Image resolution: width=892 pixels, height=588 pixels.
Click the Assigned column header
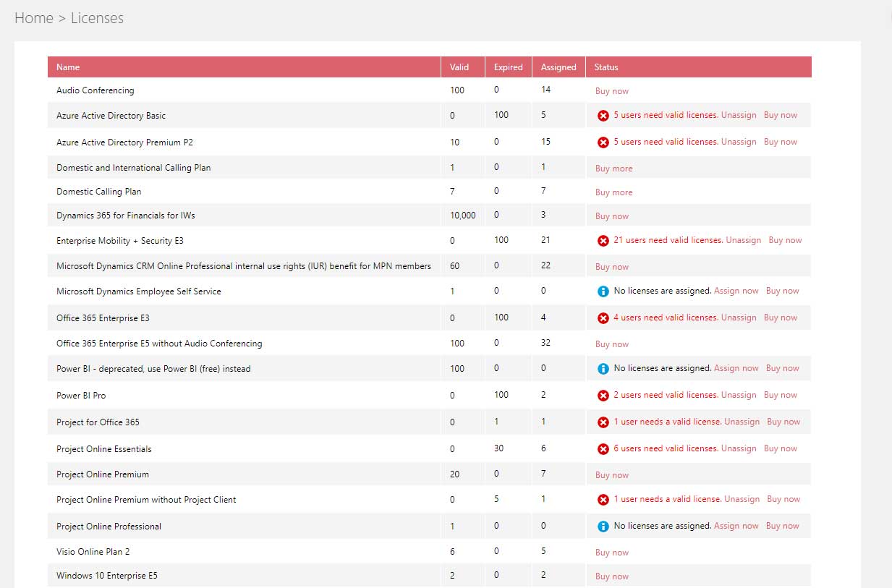[558, 67]
